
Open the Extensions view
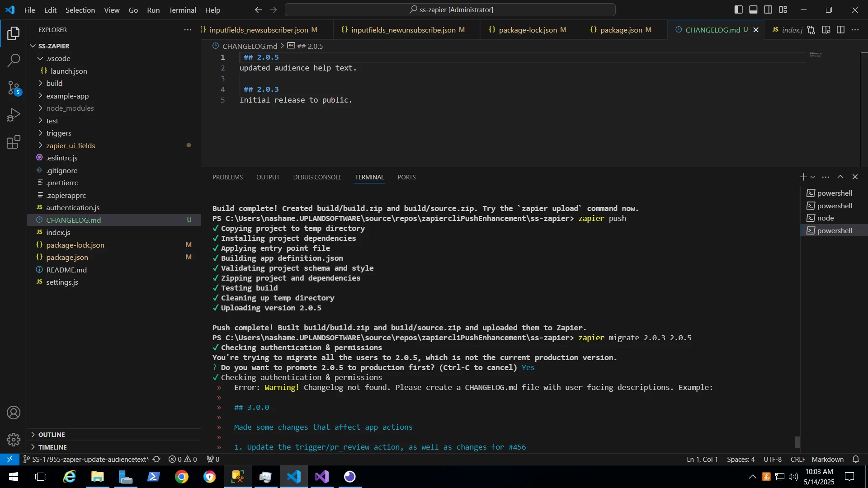(14, 142)
